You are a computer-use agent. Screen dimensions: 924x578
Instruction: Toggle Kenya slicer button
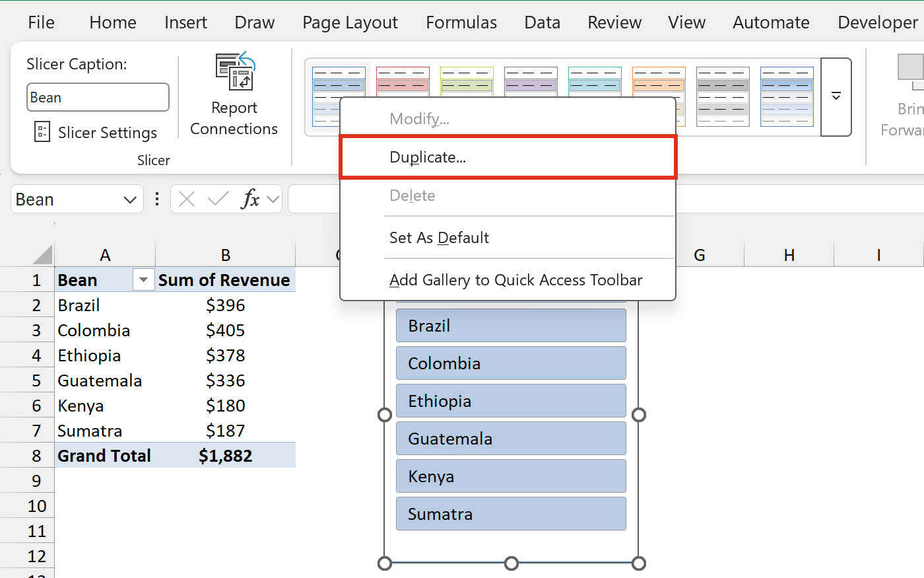[x=511, y=476]
